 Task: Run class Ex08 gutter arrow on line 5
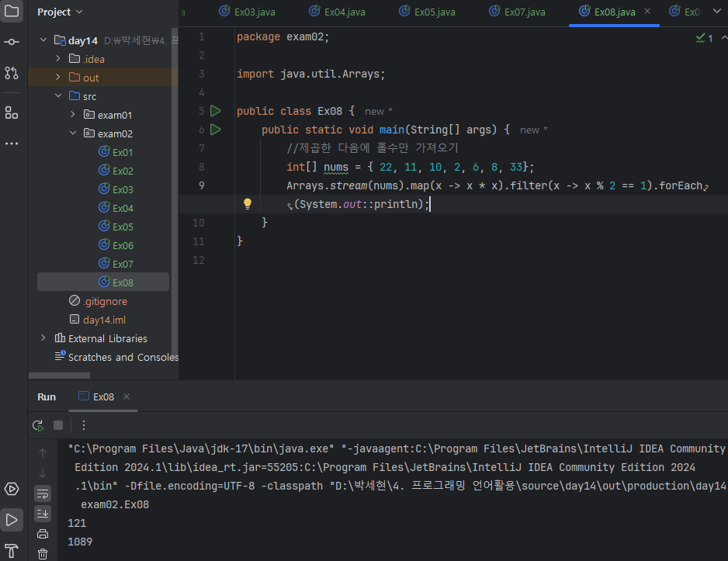[x=216, y=111]
